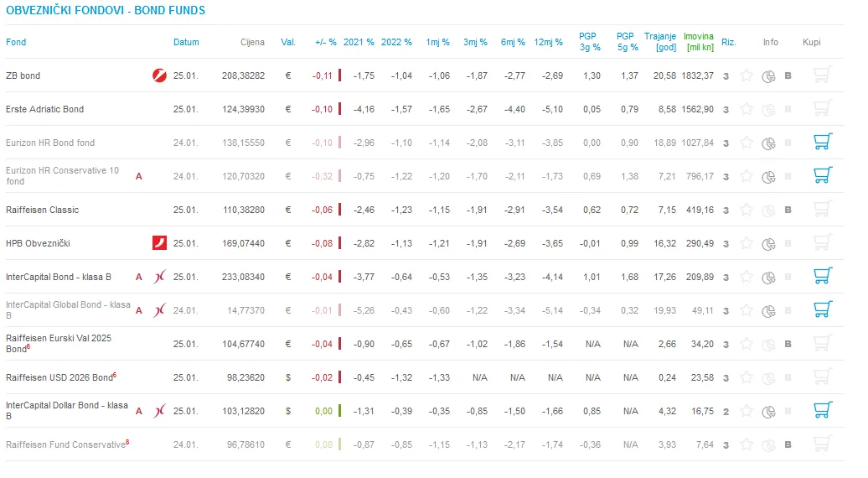Screen dimensions: 868x478
Task: Click the 12mj % column header
Action: pyautogui.click(x=548, y=42)
